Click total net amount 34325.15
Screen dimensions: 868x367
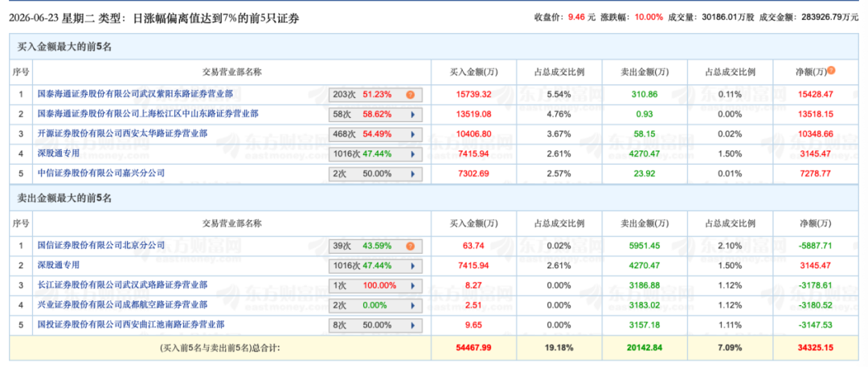coord(815,349)
